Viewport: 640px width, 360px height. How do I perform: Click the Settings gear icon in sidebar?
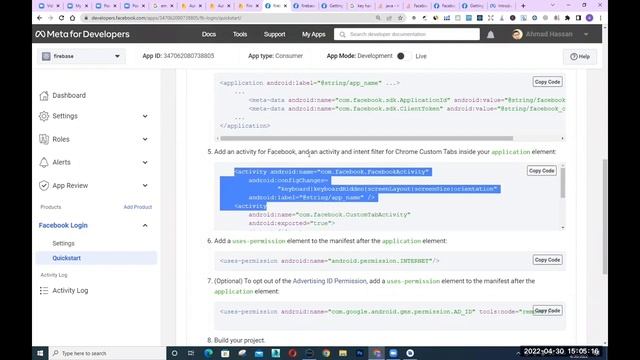tap(44, 116)
